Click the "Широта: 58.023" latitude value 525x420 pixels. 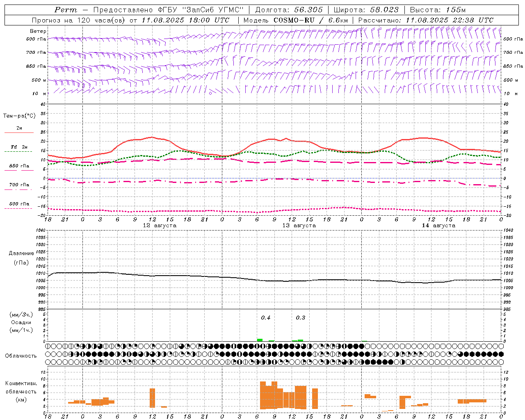[x=366, y=10]
